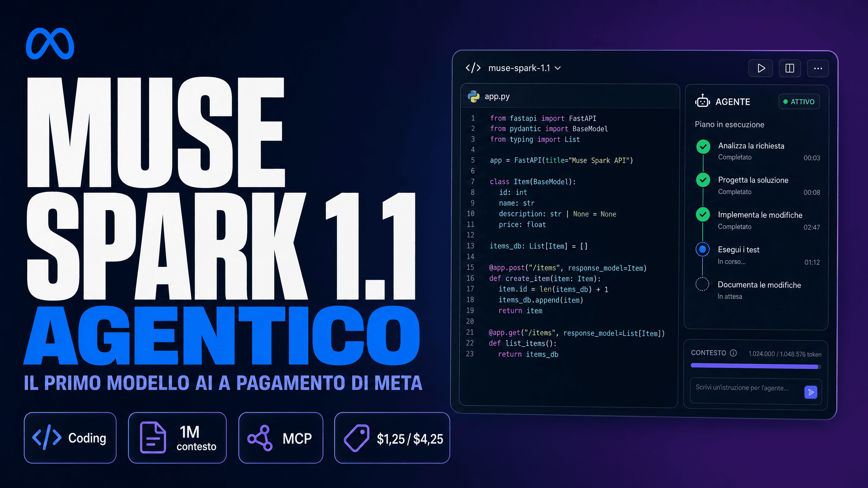Click the AGENTICO headline text
Image resolution: width=868 pixels, height=488 pixels.
pyautogui.click(x=222, y=335)
